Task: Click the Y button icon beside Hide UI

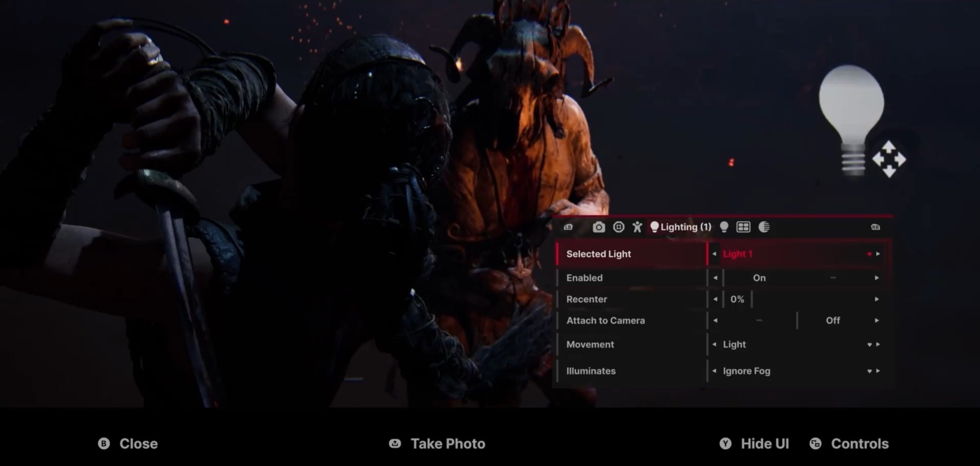Action: (725, 444)
